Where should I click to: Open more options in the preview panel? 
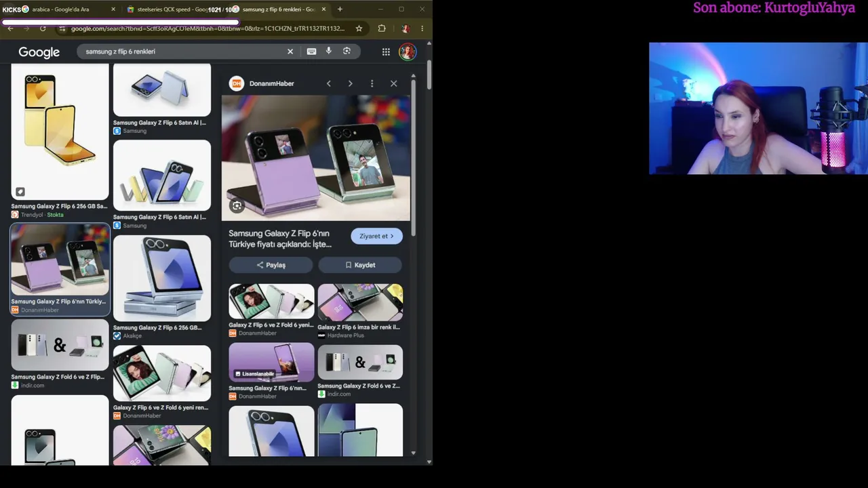pyautogui.click(x=372, y=83)
